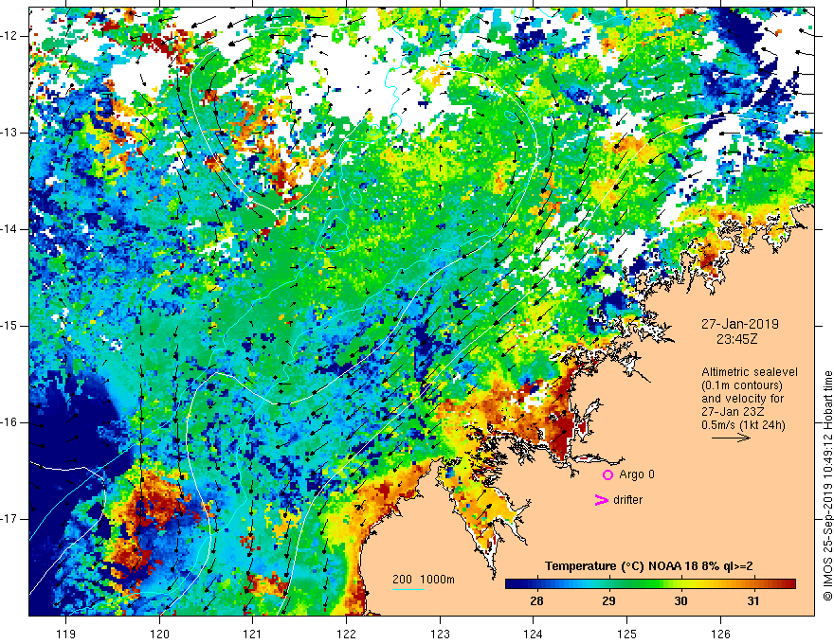Click the "Argo 0" legend label
834x644 pixels.
[637, 474]
